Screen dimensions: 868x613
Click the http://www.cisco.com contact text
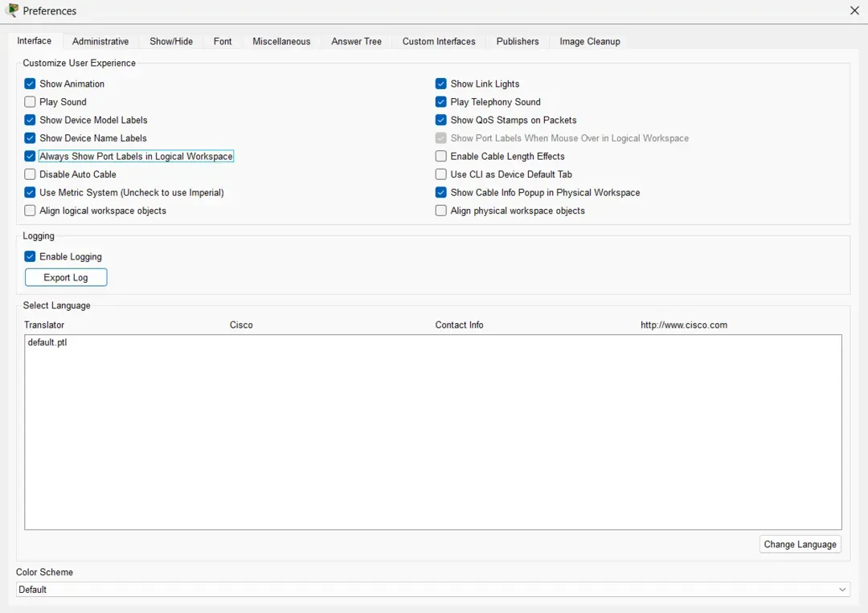coord(684,325)
